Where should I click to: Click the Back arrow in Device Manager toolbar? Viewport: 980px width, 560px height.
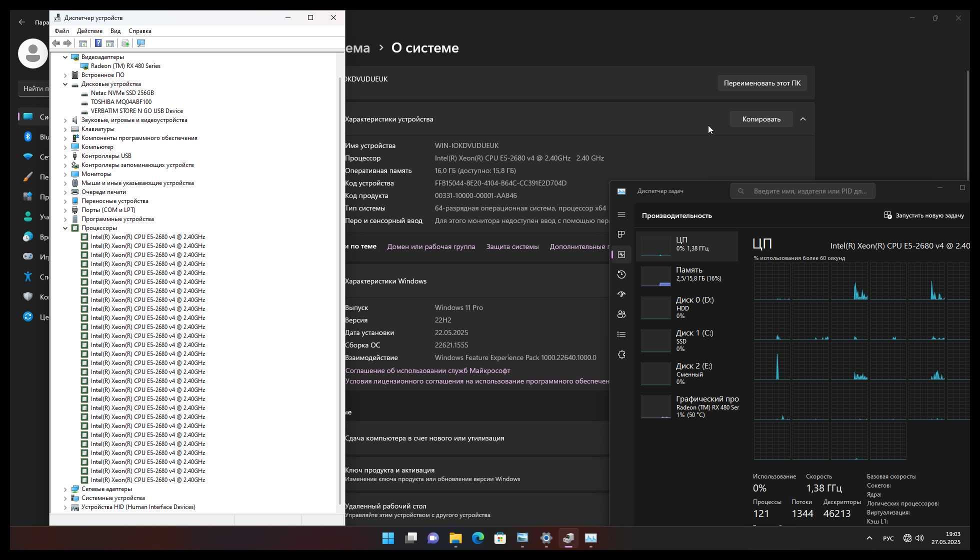[56, 43]
